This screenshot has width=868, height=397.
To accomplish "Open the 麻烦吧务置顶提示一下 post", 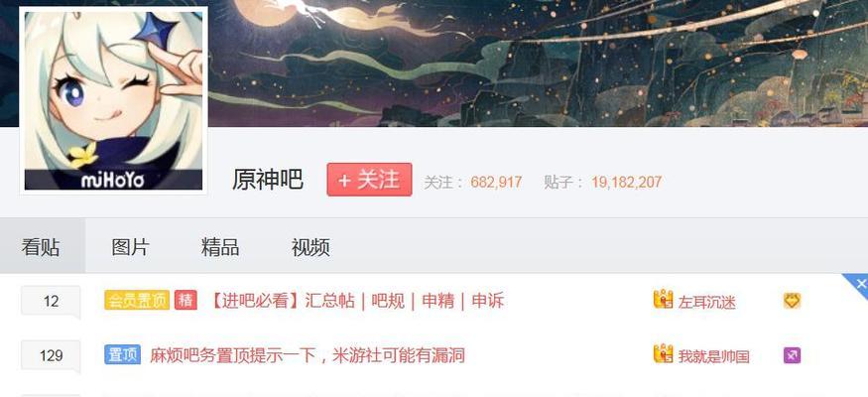I will 307,355.
